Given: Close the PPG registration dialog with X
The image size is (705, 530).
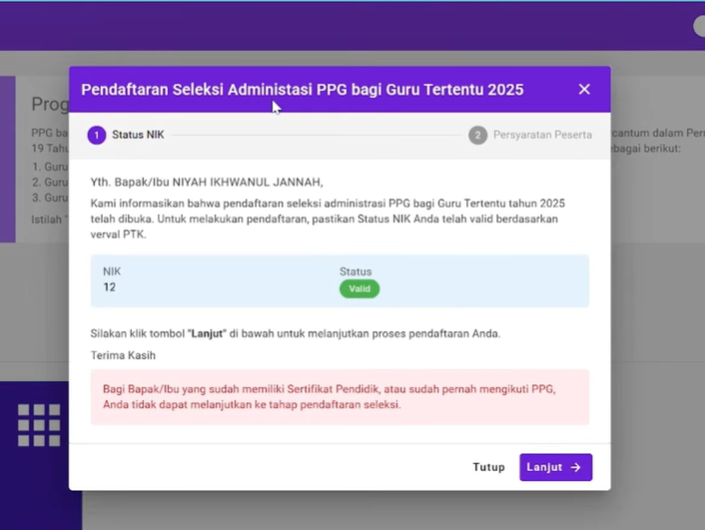Looking at the screenshot, I should click(x=584, y=89).
